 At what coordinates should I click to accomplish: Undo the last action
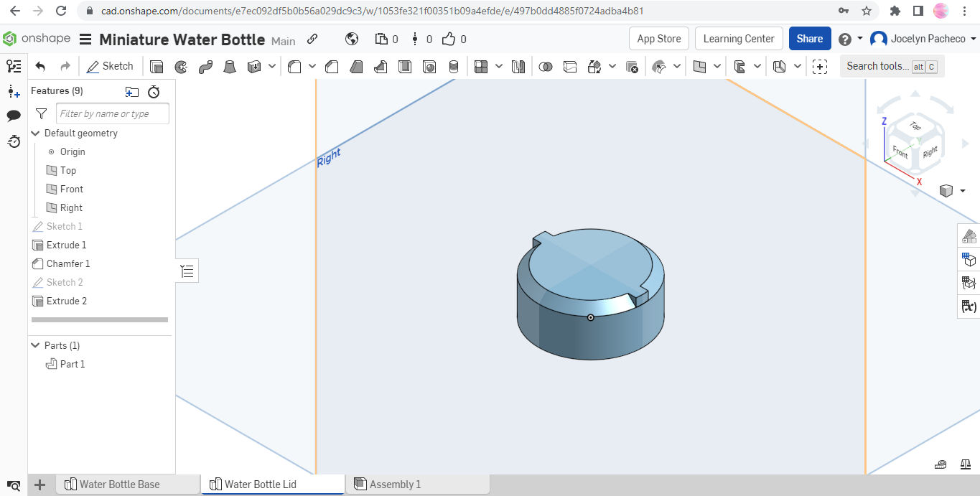pyautogui.click(x=41, y=66)
